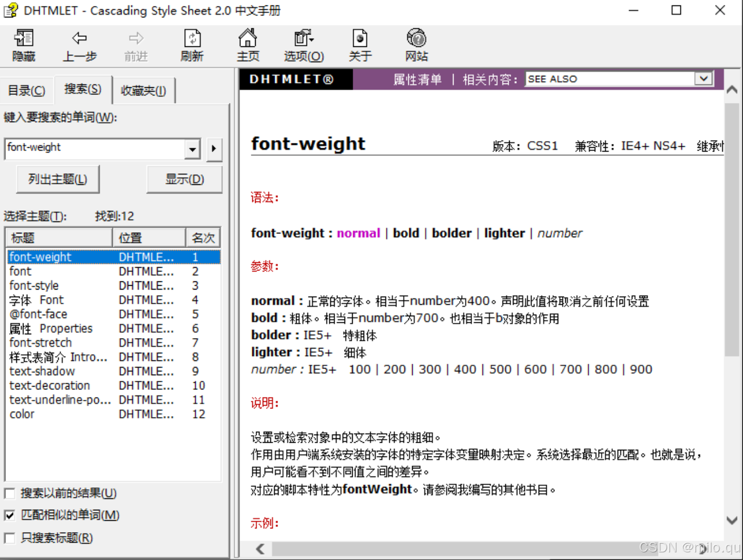Click the fontWeight script property text
Screen dimensions: 743x560
tap(377, 489)
